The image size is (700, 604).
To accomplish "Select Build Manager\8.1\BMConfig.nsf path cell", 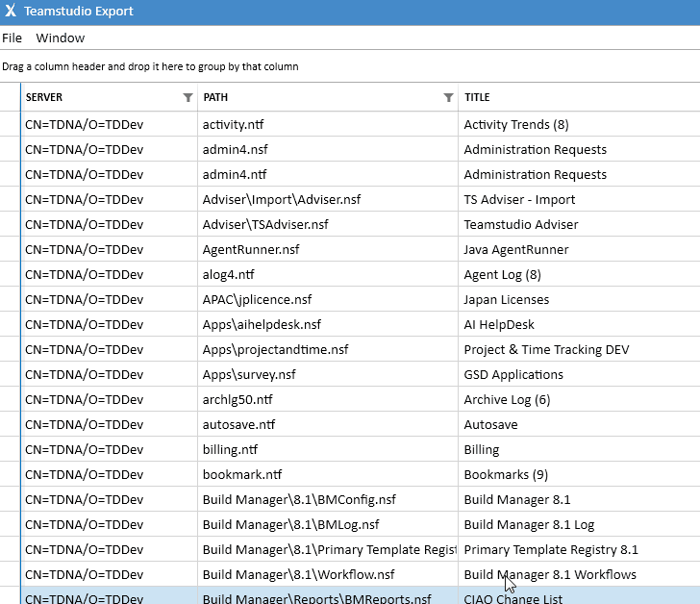I will point(328,499).
